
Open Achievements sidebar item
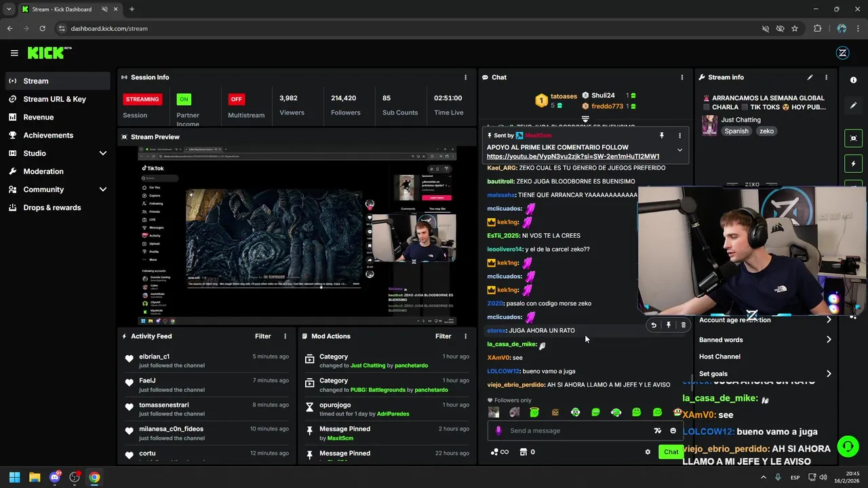[58, 135]
